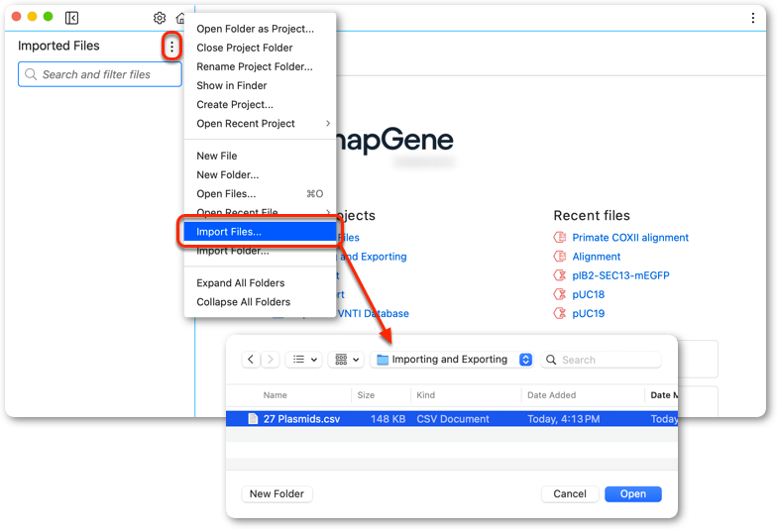This screenshot has height=532, width=777.
Task: Open Imported Files three-dot menu
Action: (x=172, y=48)
